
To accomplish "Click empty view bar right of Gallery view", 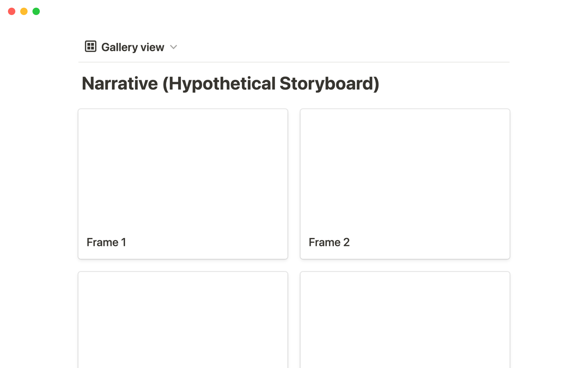I will pyautogui.click(x=337, y=47).
